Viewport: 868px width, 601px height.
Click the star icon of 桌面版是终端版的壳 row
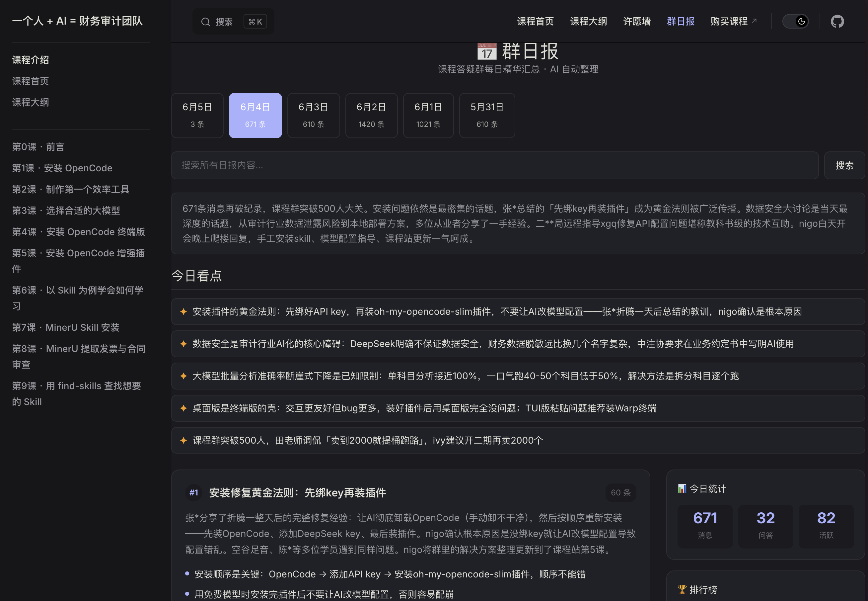point(183,408)
